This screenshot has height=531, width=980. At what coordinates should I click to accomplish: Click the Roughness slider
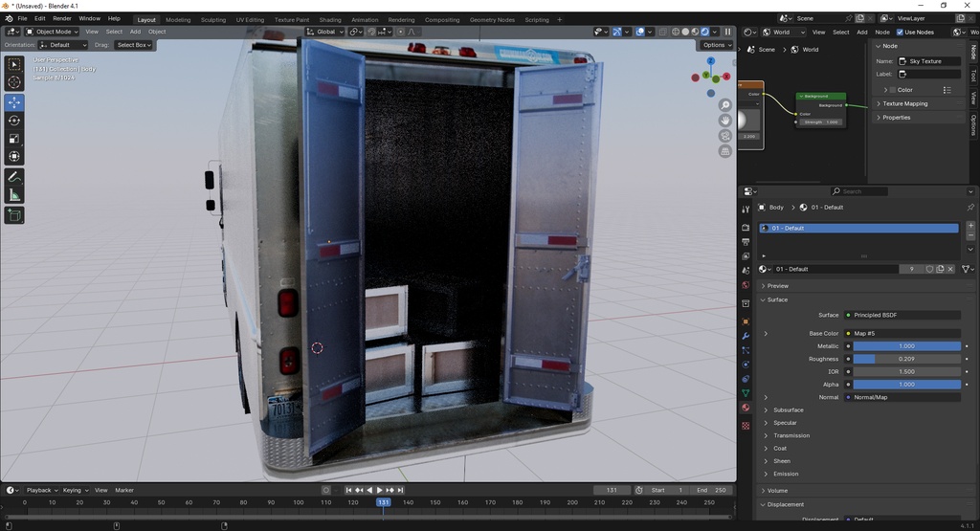click(905, 359)
